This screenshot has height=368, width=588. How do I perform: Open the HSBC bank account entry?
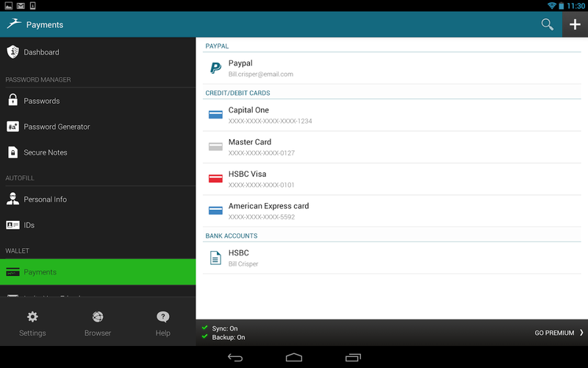391,258
